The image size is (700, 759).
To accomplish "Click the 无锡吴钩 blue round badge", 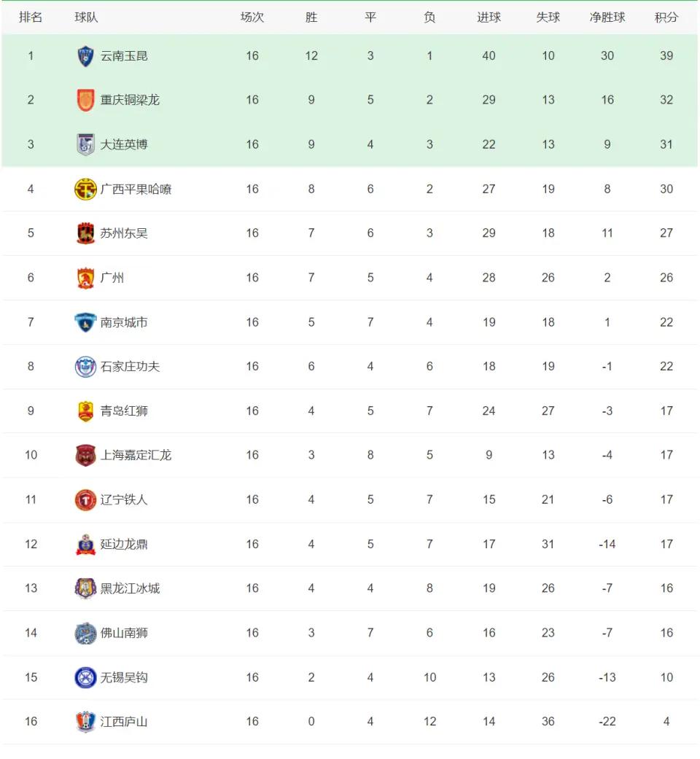I will pos(86,677).
